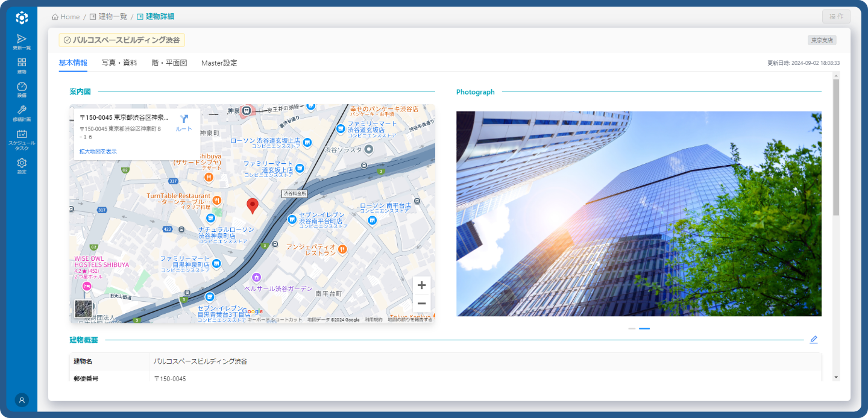Click the 操作 button at top right

coord(836,16)
